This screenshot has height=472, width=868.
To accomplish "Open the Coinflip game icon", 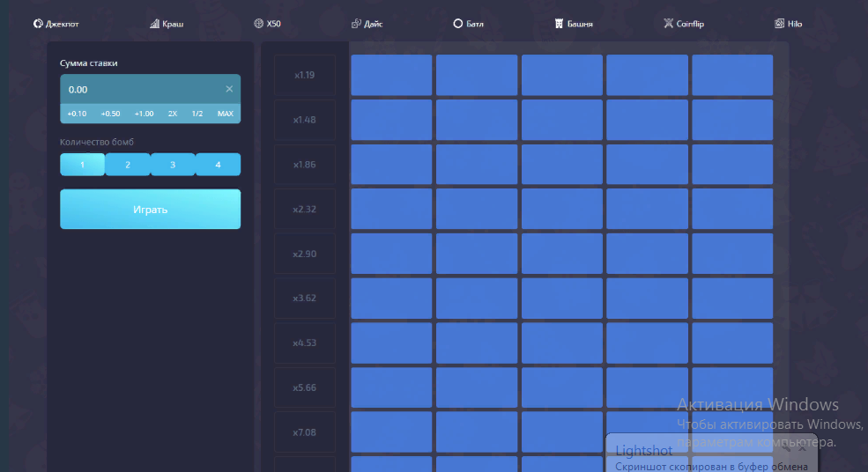I will (669, 24).
